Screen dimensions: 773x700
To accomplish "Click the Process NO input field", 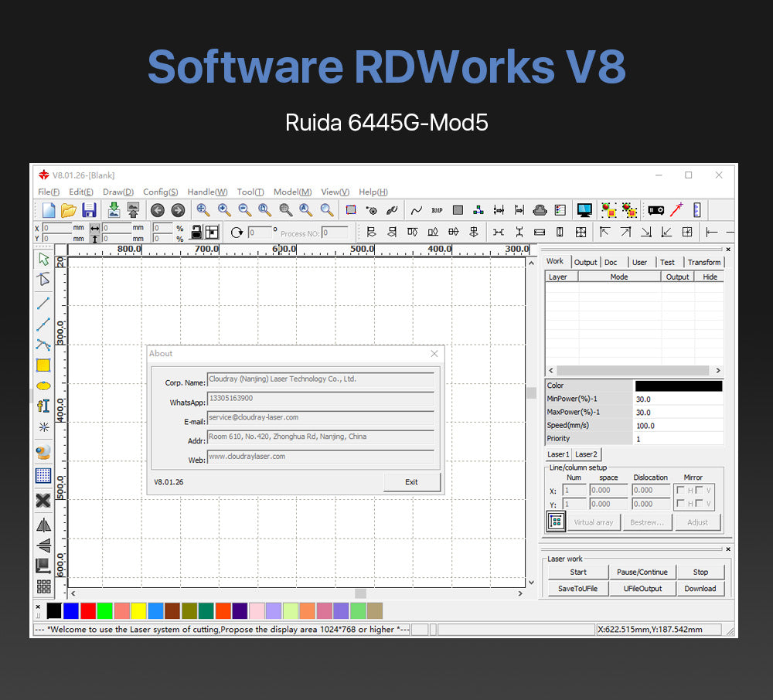I will click(x=336, y=233).
